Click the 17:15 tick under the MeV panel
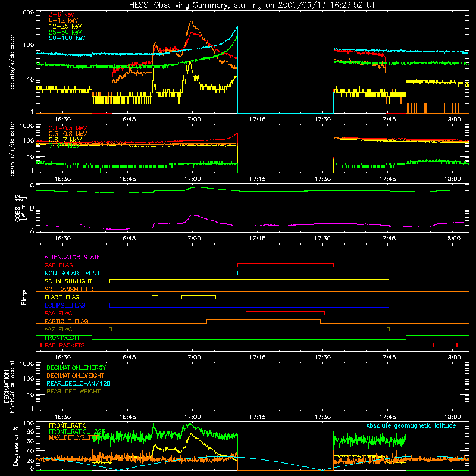 pos(258,179)
